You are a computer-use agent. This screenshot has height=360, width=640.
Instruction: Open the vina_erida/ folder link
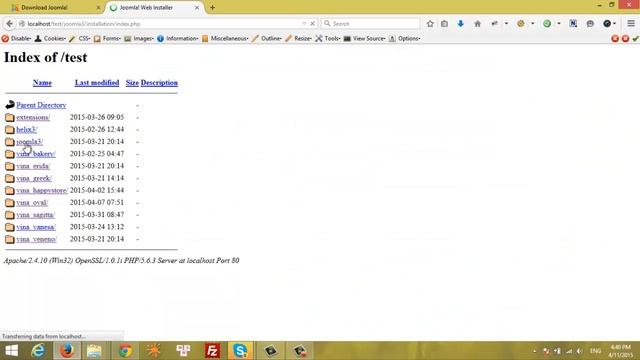(x=33, y=167)
